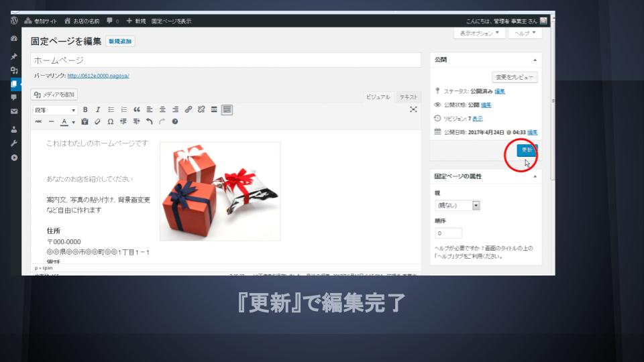
Task: Enable distraction-free writing mode icon
Action: coord(413,109)
